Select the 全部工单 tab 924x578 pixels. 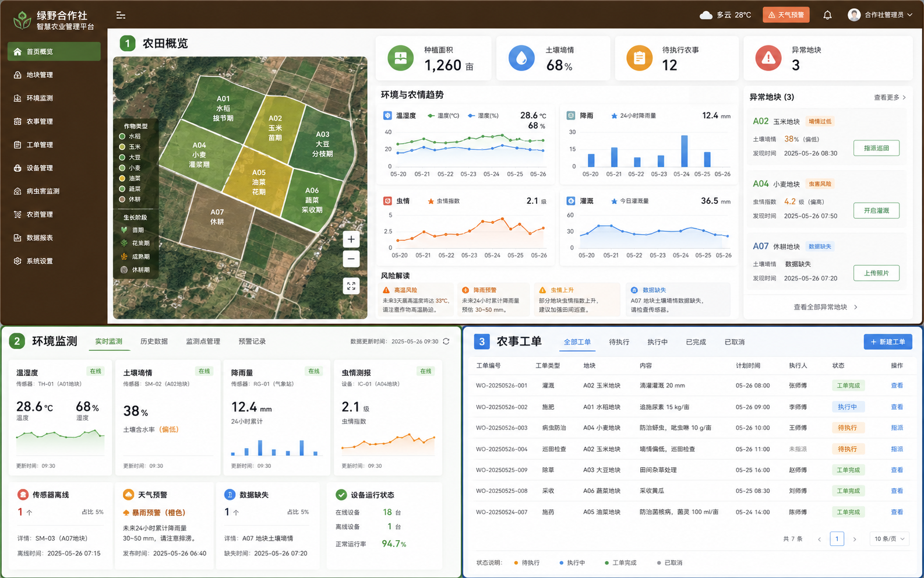point(577,342)
